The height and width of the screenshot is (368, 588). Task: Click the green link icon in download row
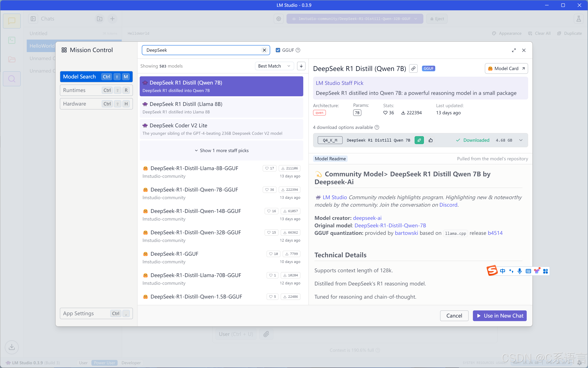click(419, 140)
